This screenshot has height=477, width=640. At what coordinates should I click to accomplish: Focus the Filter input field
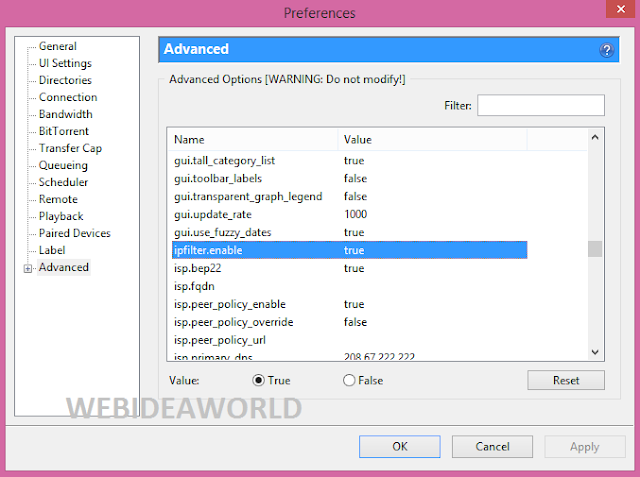(541, 105)
